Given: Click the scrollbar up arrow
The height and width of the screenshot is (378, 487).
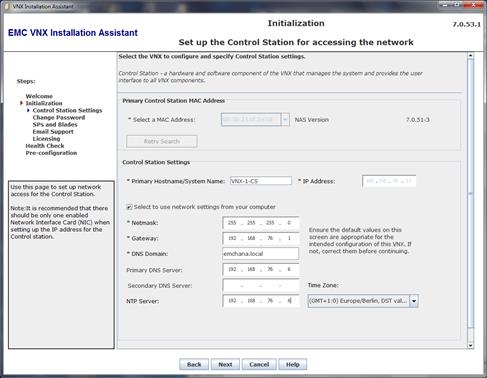Looking at the screenshot, I should (x=470, y=56).
